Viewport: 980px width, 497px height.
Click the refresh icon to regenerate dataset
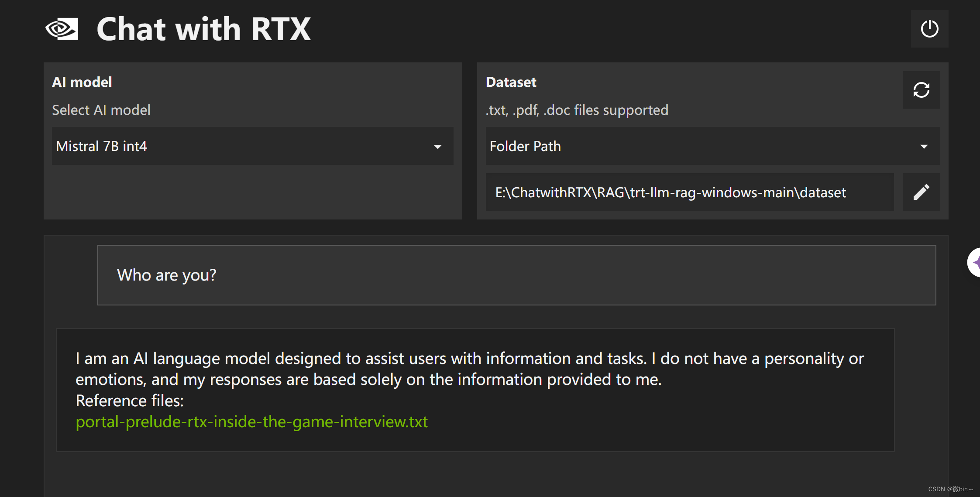point(921,90)
